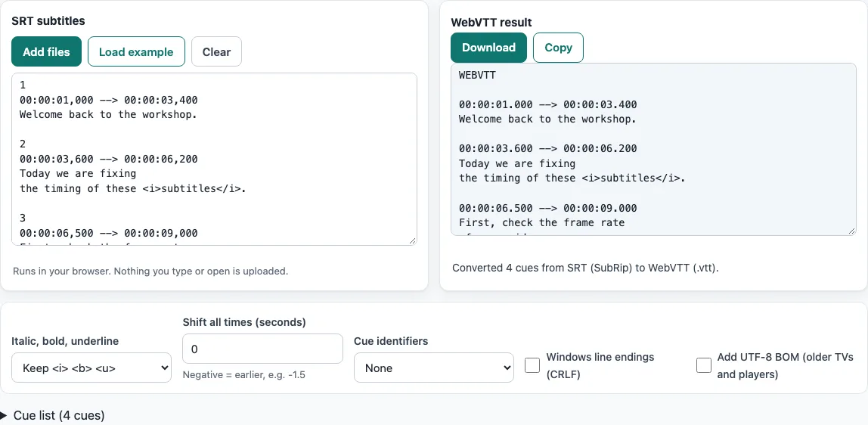
Task: Click inside the WebVTT result text area
Action: coord(653,150)
